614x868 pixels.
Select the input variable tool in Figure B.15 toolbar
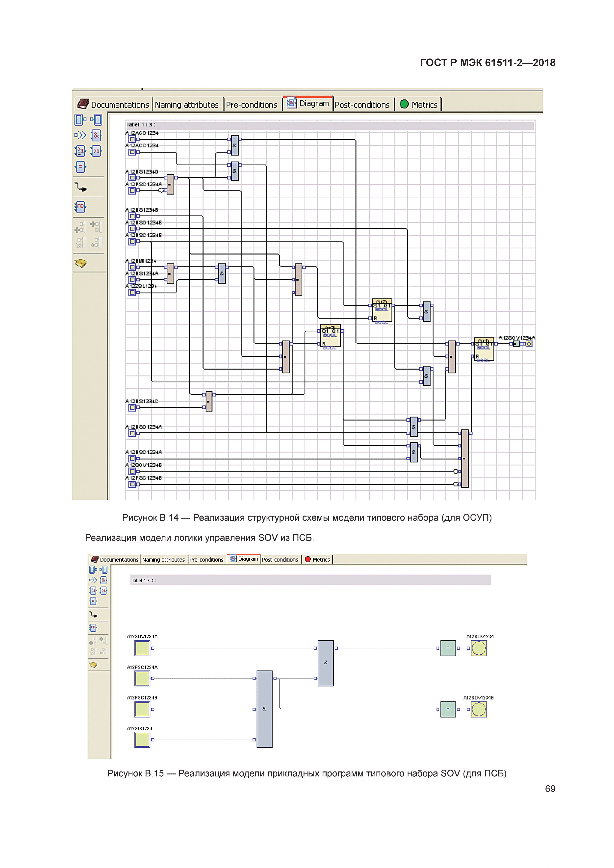(93, 570)
